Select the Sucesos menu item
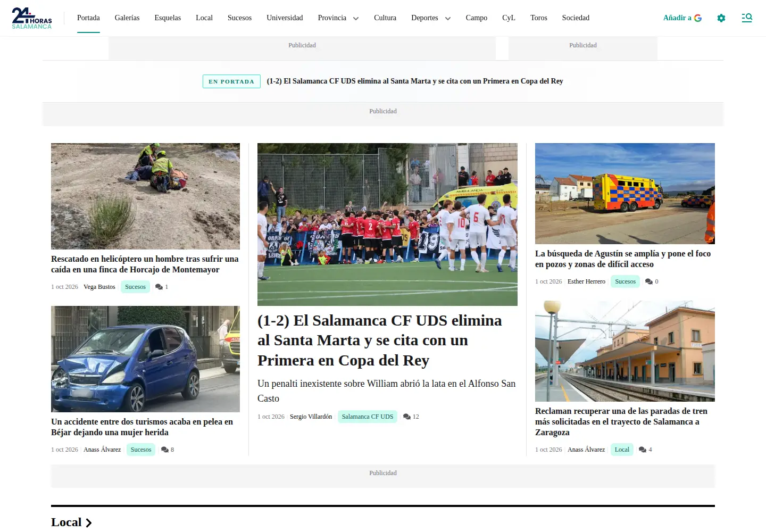 point(239,18)
